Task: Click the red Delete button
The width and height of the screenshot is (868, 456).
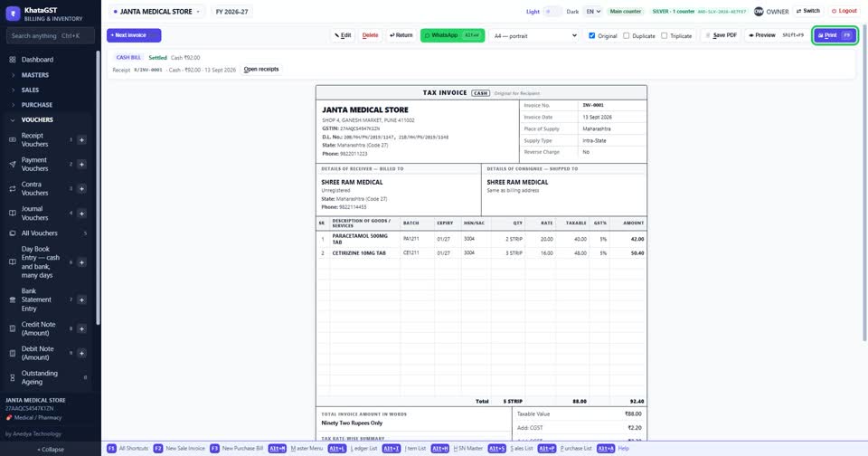Action: tap(370, 35)
